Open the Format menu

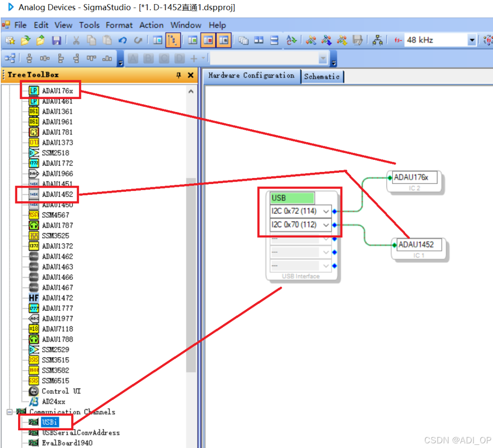(x=119, y=25)
